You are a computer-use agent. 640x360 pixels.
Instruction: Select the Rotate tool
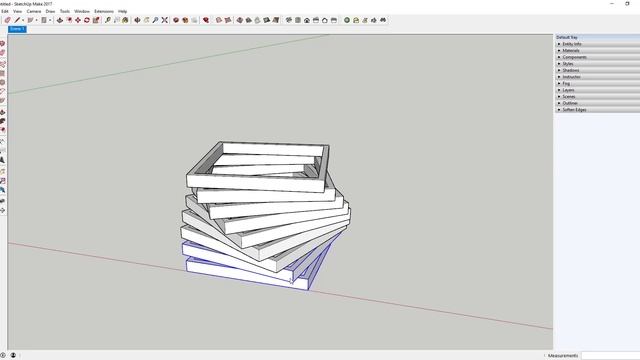87,20
